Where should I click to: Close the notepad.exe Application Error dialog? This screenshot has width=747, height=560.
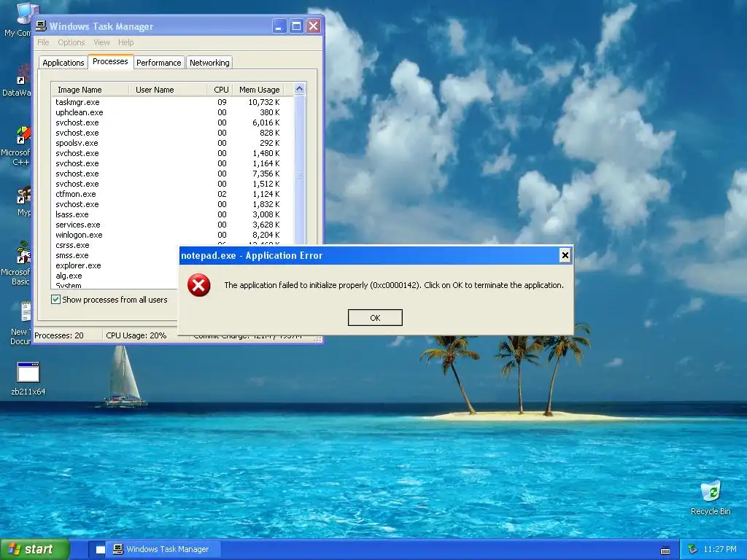(565, 256)
